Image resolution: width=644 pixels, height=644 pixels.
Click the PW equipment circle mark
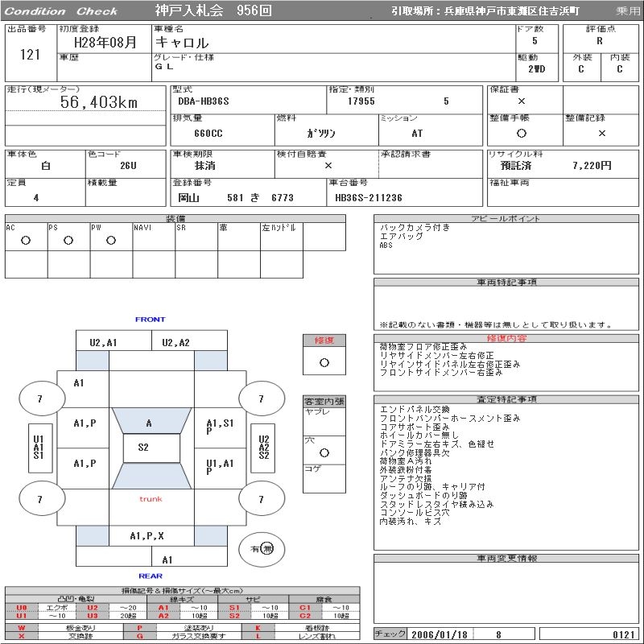[x=111, y=240]
